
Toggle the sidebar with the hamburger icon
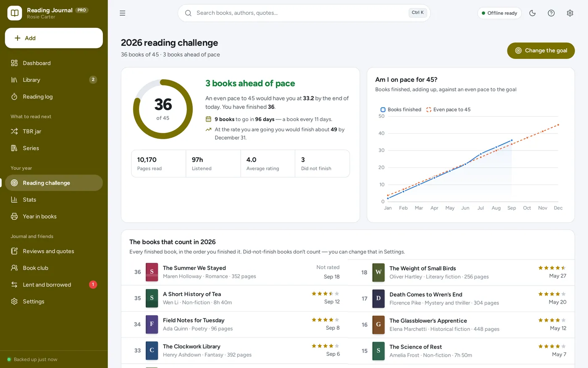pos(123,13)
